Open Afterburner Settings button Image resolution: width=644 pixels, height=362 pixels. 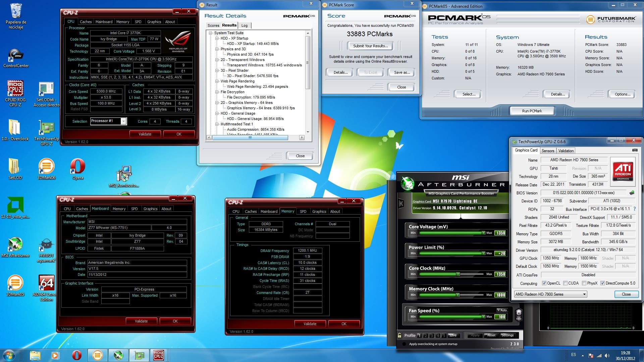coord(507,335)
